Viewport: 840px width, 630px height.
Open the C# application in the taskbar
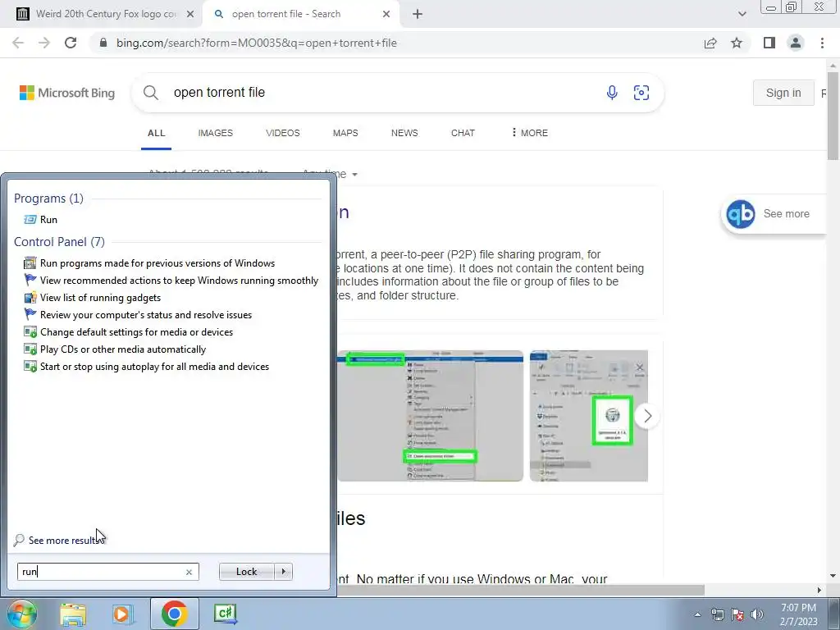pyautogui.click(x=226, y=614)
